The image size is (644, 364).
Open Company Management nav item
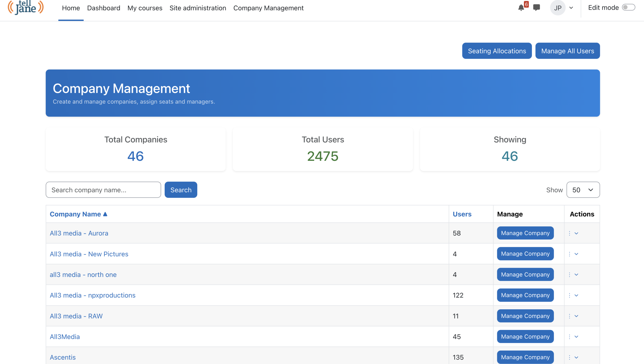tap(268, 8)
